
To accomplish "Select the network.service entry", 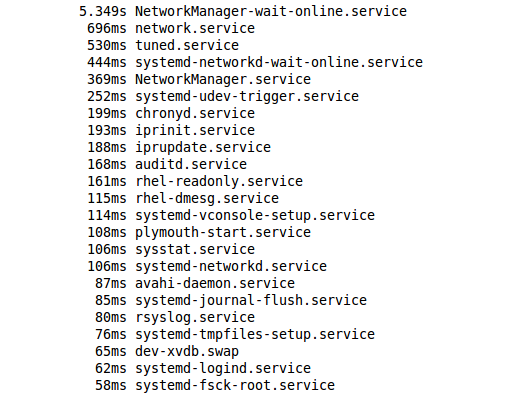I will [171, 28].
